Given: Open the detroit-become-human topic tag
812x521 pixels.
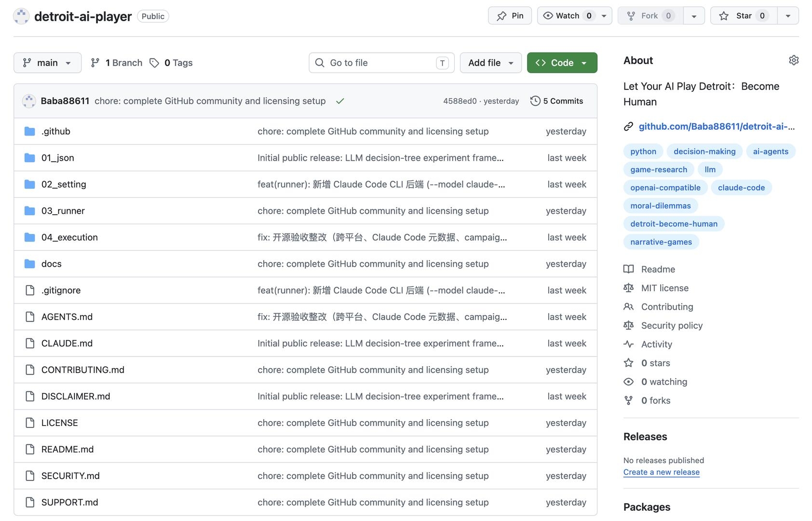Looking at the screenshot, I should coord(674,224).
